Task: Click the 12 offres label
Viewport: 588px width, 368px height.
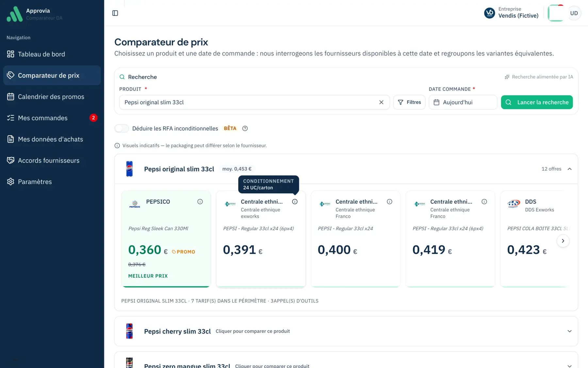Action: coord(551,169)
